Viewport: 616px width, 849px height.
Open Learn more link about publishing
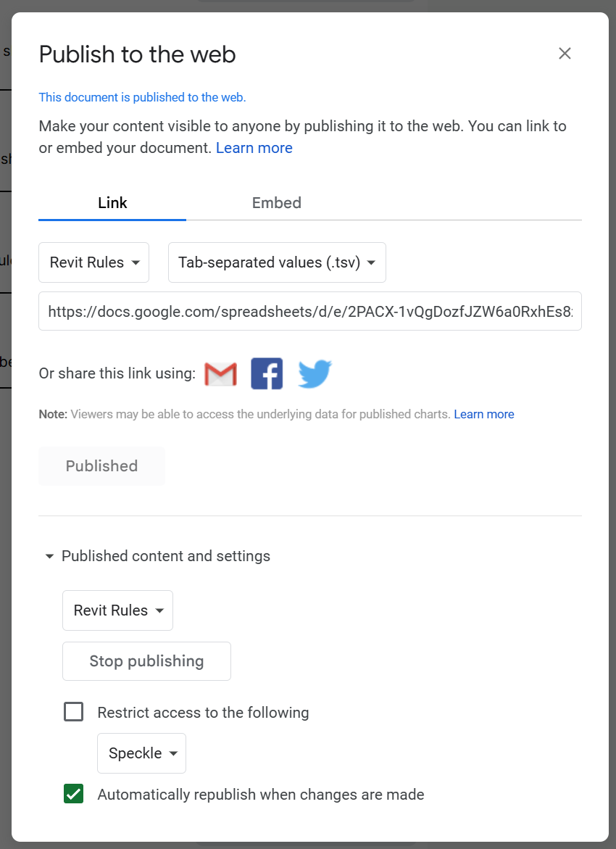(254, 148)
